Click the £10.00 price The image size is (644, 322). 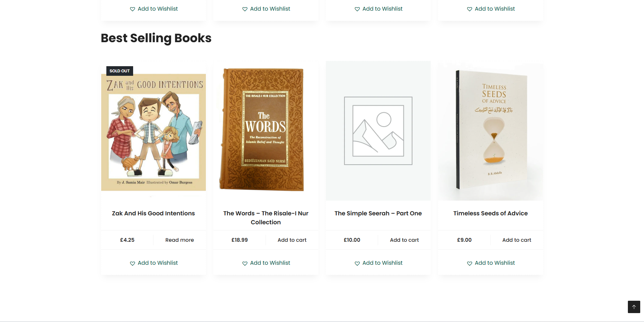[x=352, y=240]
